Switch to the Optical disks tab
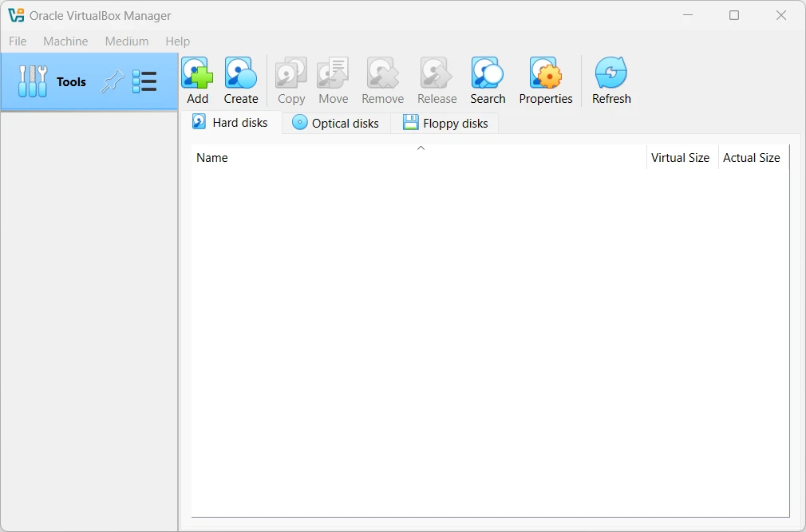Screen dimensions: 806x532 click(336, 124)
